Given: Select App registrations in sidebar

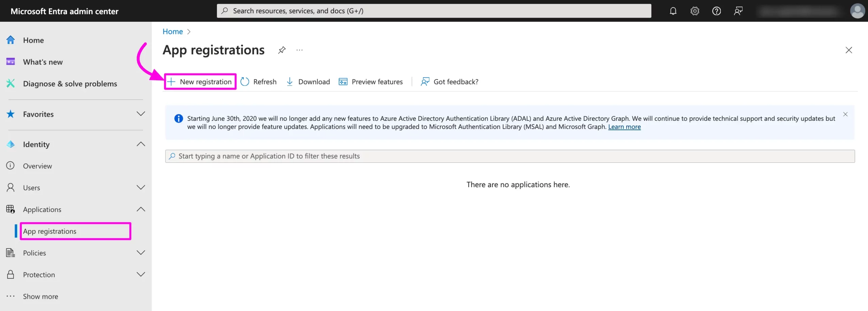Looking at the screenshot, I should coord(76,231).
